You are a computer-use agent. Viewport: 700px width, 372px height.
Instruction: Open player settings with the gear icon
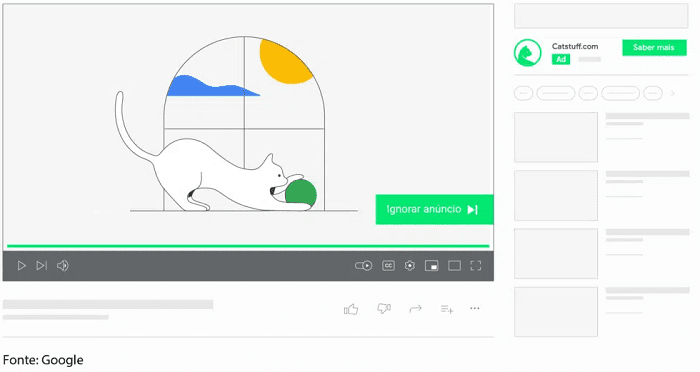point(410,266)
